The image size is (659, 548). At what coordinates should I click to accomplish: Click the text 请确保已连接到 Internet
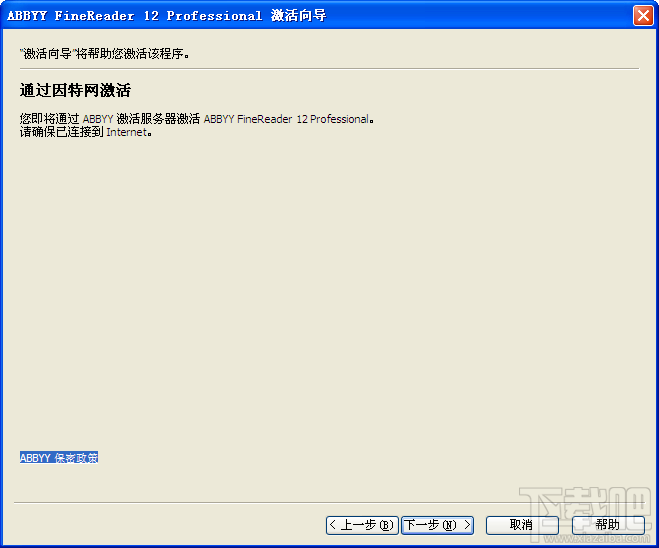coord(86,132)
